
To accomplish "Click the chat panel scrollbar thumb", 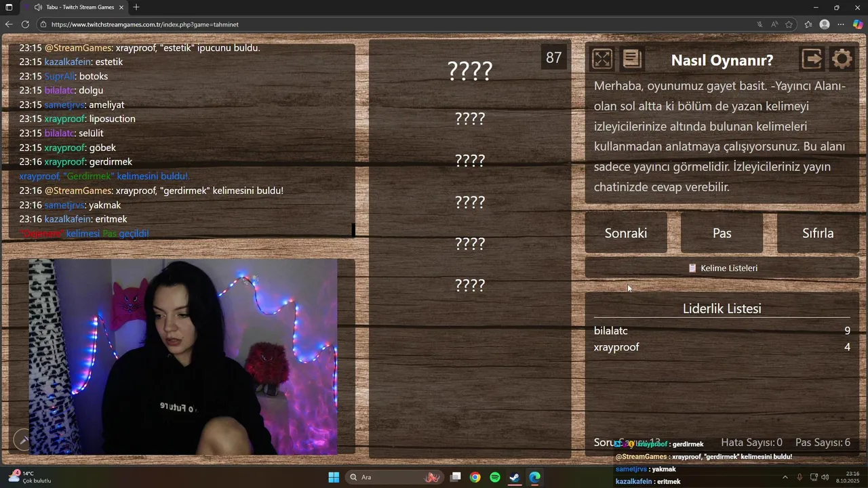I will tap(353, 230).
